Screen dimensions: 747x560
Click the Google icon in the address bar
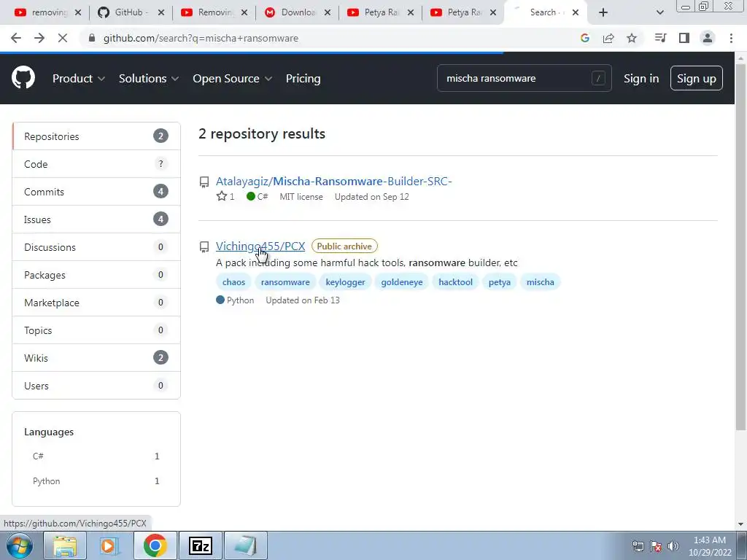click(585, 38)
